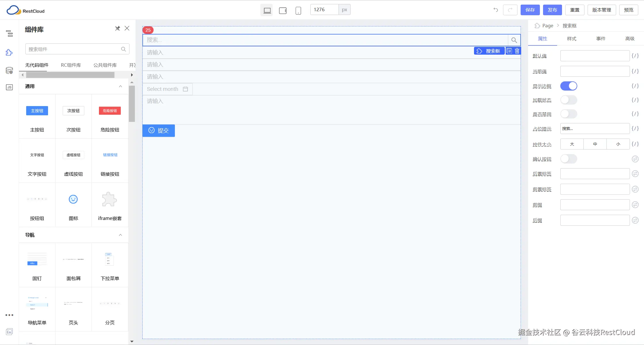Viewport: 644px width, 345px height.
Task: Click the horizontal tab scrollbar thumb
Action: tap(70, 75)
